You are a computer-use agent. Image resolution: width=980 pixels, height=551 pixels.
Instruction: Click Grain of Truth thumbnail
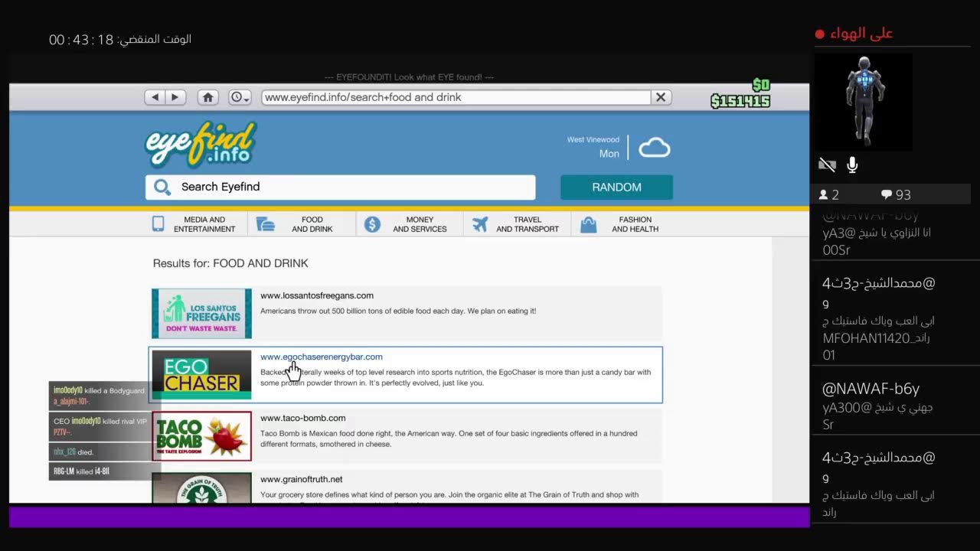click(201, 487)
